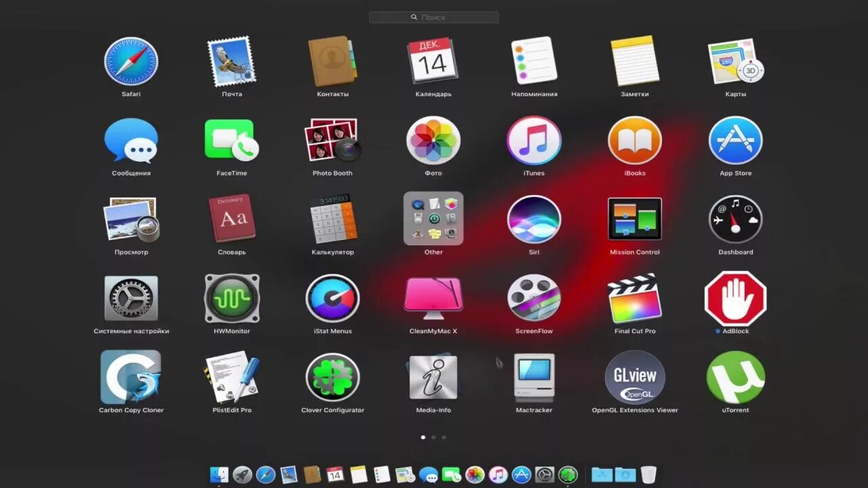Open OpenGL Extensions Viewer
The width and height of the screenshot is (868, 488).
[x=635, y=377]
